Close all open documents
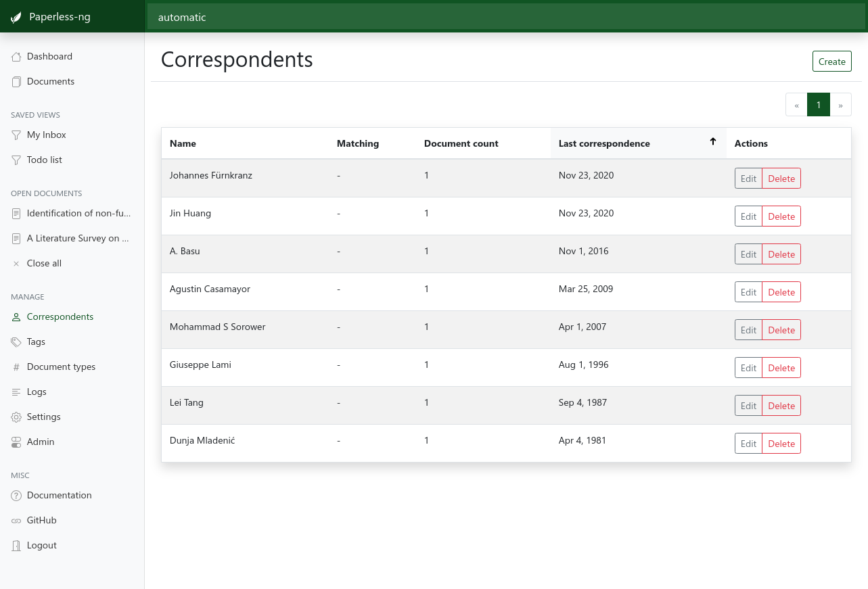868x589 pixels. pos(43,264)
